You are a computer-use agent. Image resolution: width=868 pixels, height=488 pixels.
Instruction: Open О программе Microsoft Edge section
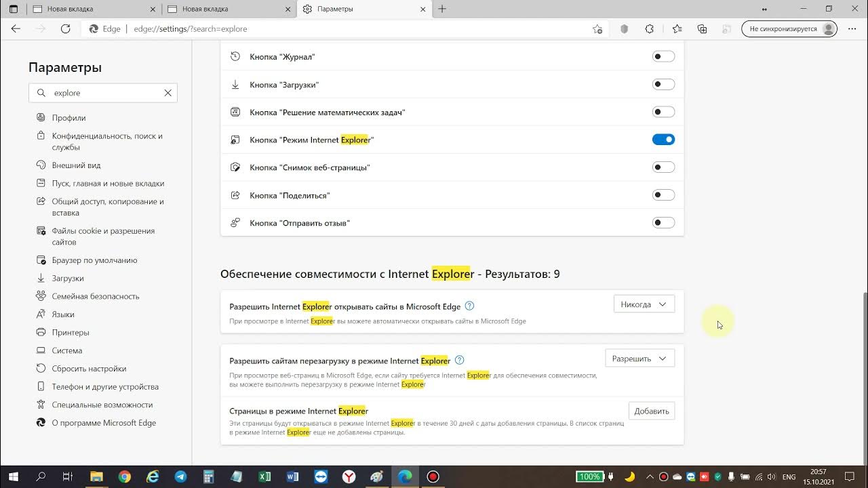pos(104,423)
